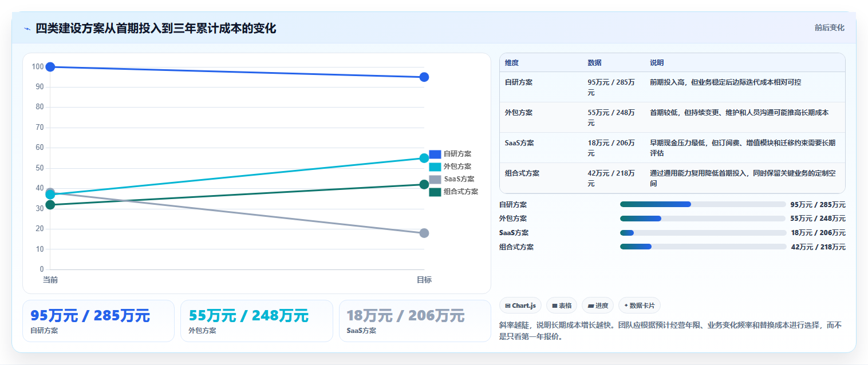
Task: Click the 0 tick on the y-axis
Action: tap(42, 269)
